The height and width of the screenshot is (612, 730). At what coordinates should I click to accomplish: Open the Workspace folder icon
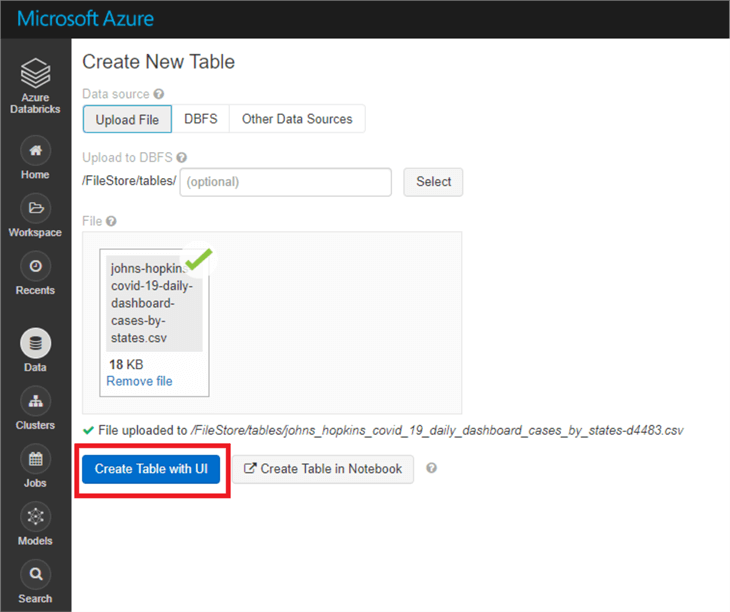click(x=35, y=208)
